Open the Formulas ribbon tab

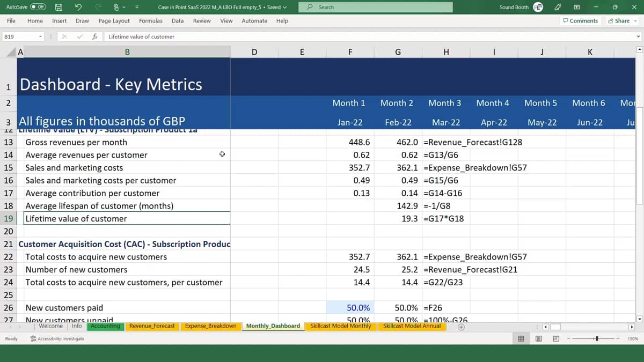151,21
